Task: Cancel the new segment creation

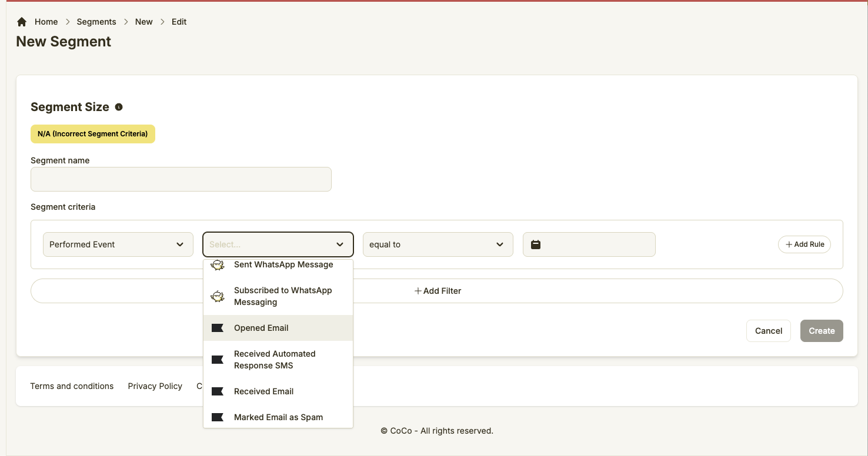Action: [768, 331]
